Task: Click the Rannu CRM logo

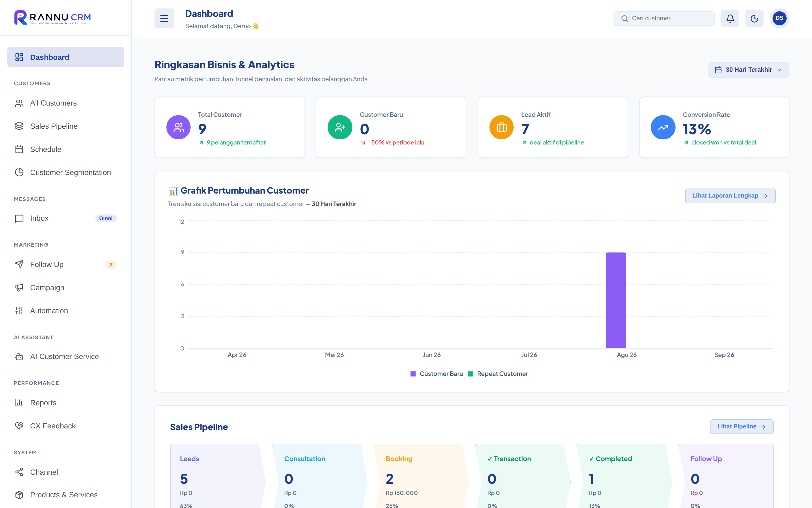Action: click(x=53, y=17)
